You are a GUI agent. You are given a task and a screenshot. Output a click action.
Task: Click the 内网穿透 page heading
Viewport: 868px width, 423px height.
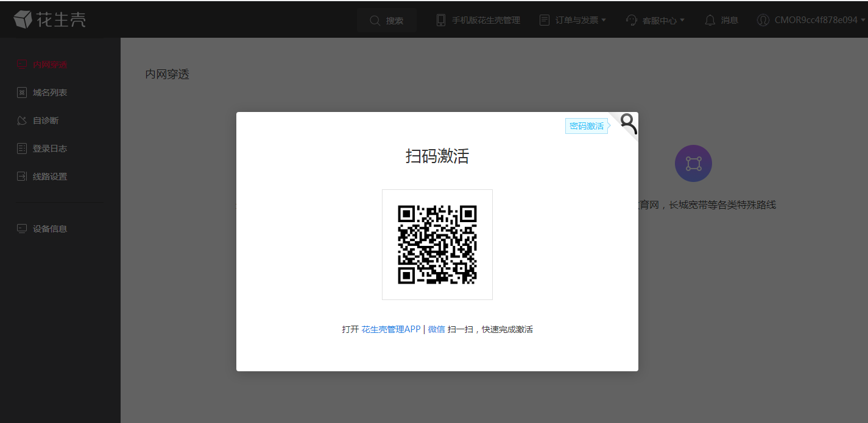(168, 74)
